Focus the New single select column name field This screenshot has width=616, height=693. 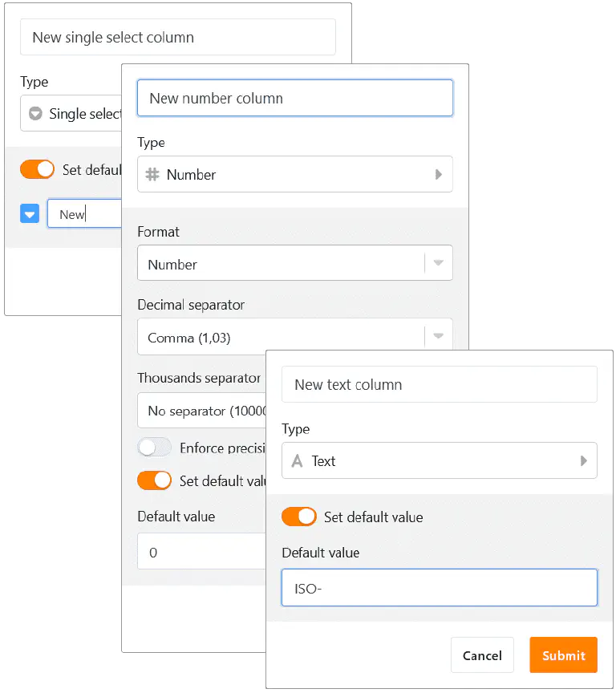(x=177, y=37)
